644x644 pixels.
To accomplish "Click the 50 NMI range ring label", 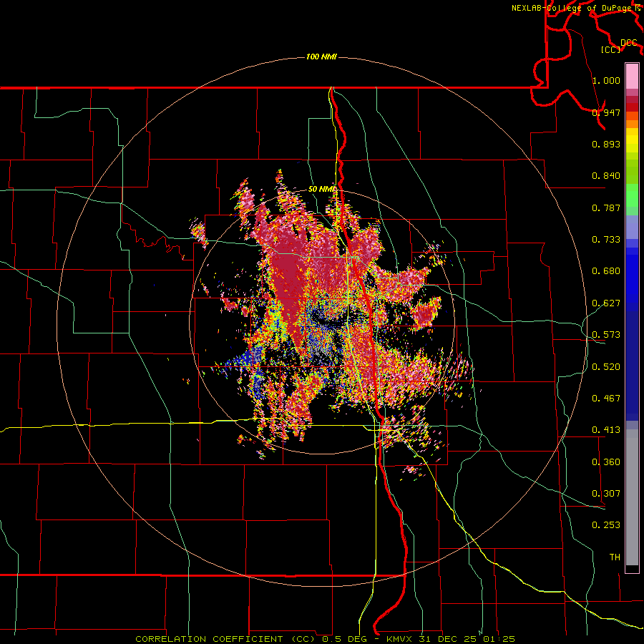I will point(323,190).
